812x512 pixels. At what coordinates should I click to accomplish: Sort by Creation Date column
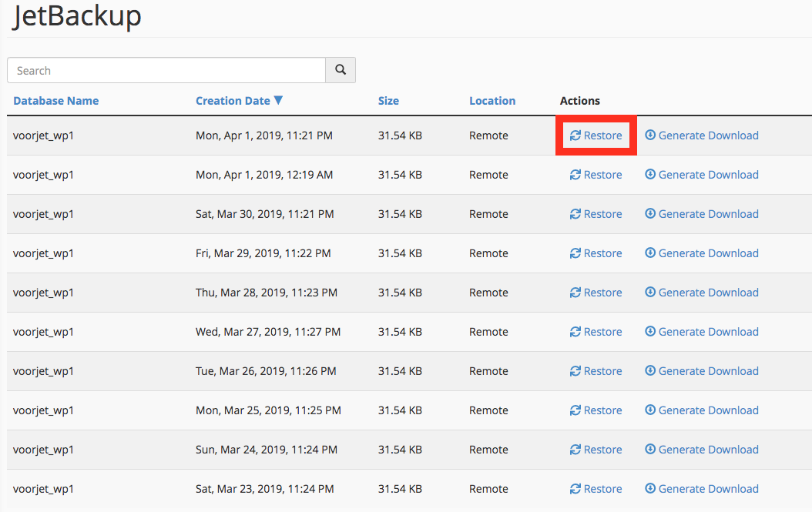click(233, 101)
